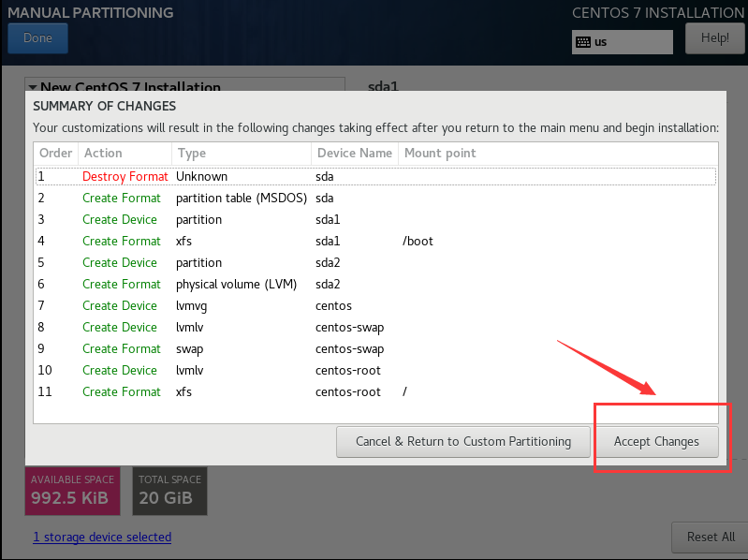The image size is (748, 560).
Task: Click Cancel & Return to Custom Partitioning
Action: click(463, 442)
